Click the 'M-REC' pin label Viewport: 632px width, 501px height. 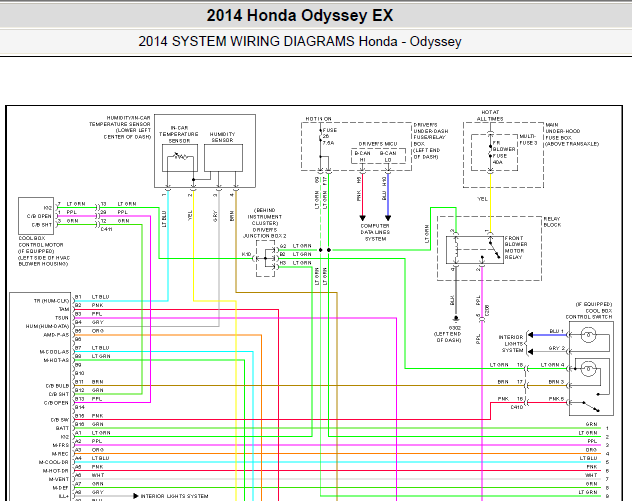coord(61,454)
